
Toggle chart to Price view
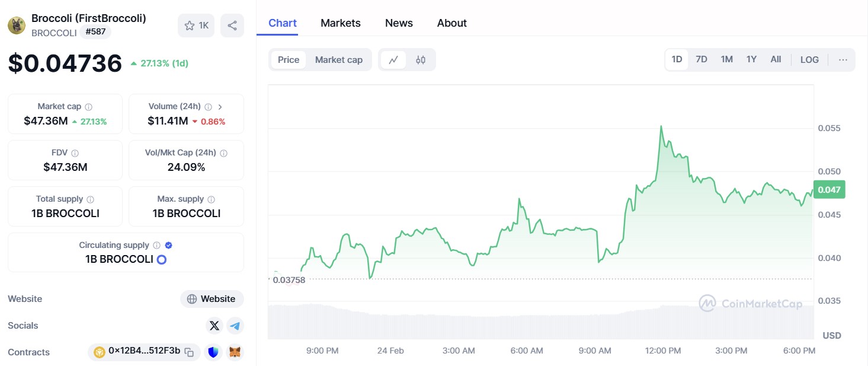click(289, 60)
